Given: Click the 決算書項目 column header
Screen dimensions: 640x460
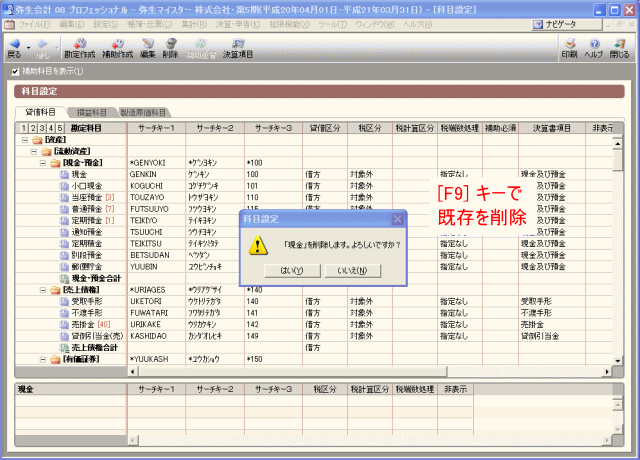Looking at the screenshot, I should [x=552, y=128].
